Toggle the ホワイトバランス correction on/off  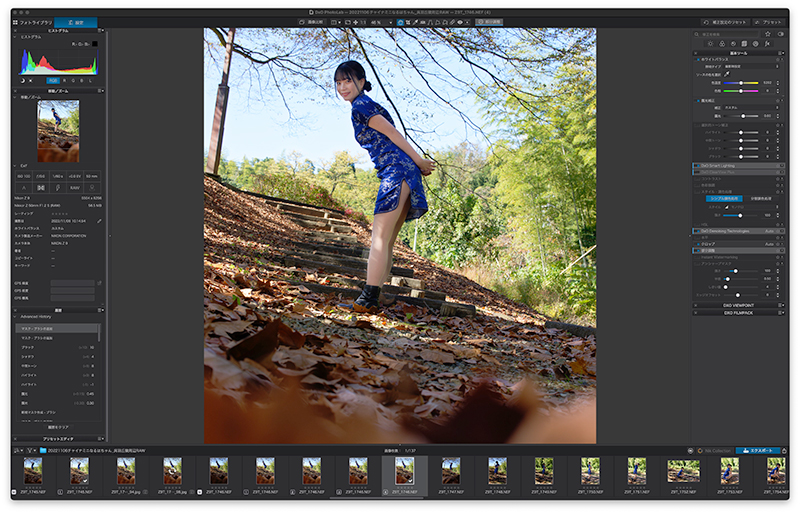[698, 60]
